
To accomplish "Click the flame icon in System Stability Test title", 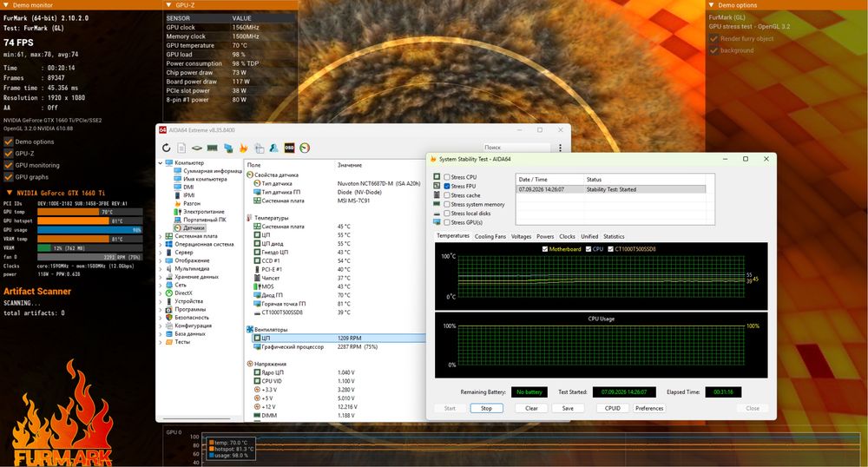I will coord(433,160).
